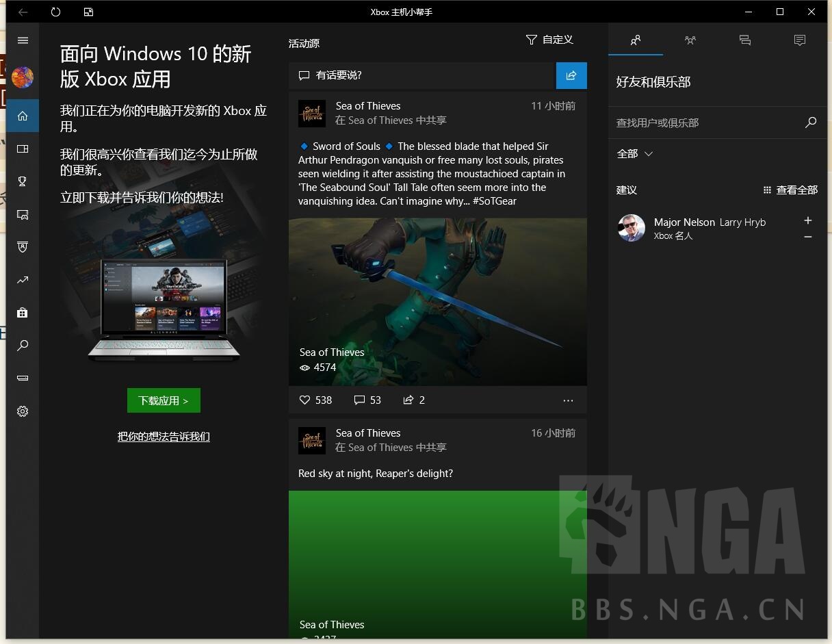Dismiss Major Nelson suggestion with minus
This screenshot has height=644, width=832.
pos(808,237)
